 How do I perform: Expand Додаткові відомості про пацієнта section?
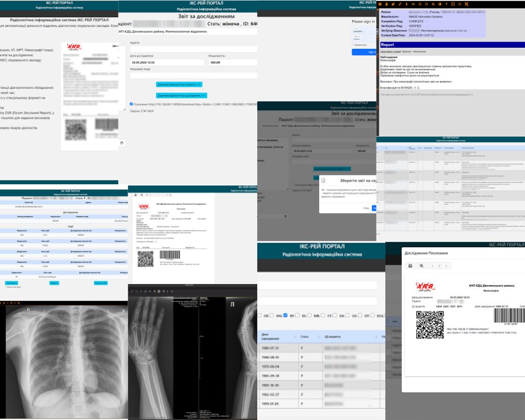click(x=179, y=84)
